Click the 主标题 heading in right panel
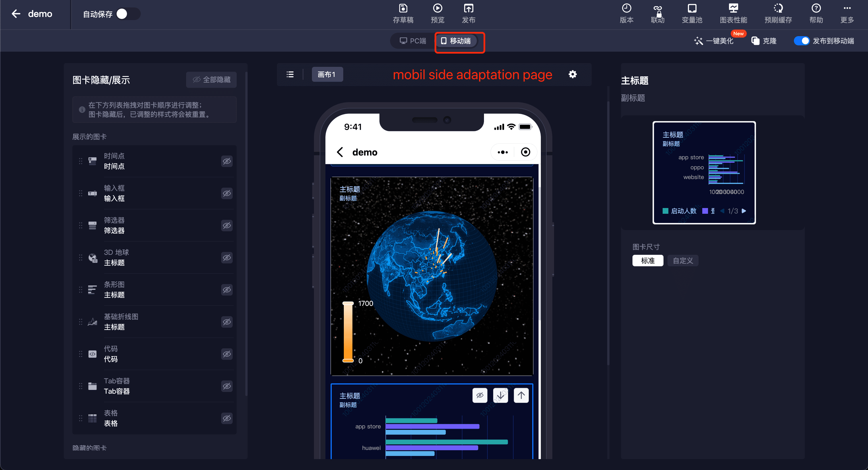This screenshot has width=868, height=470. point(634,80)
